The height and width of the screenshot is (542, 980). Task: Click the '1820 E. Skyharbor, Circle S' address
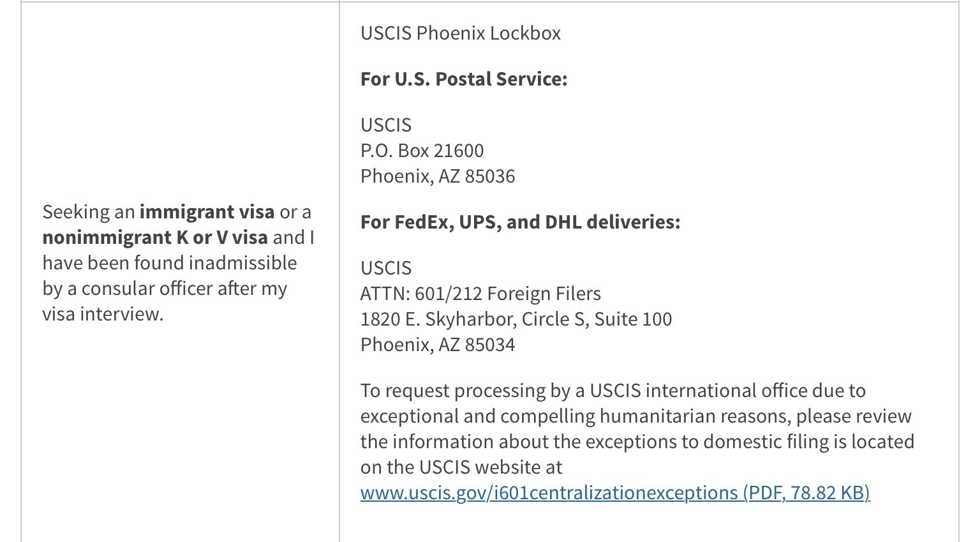coord(475,319)
